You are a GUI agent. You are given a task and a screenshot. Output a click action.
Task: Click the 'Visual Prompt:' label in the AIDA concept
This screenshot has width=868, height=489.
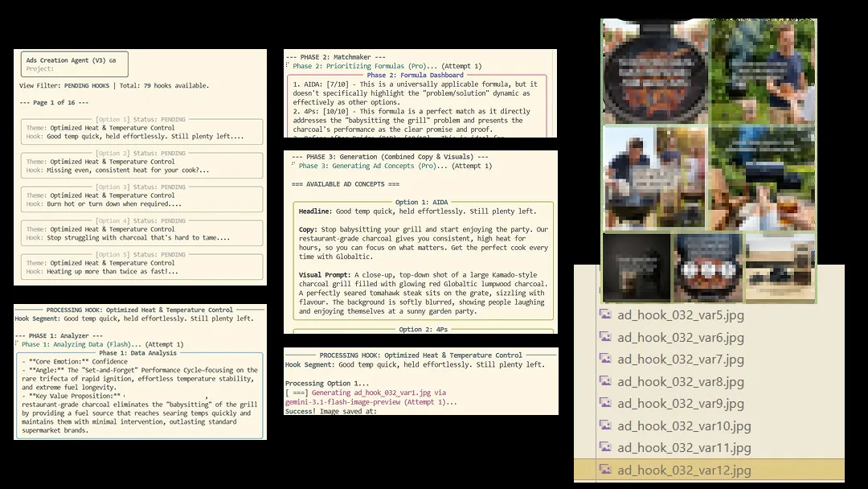[325, 275]
